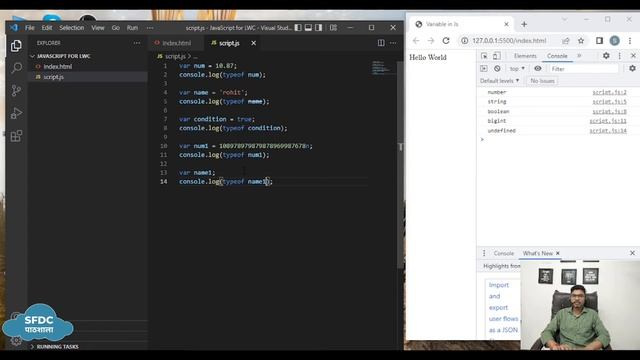Reload the Chrome page
This screenshot has height=360, width=640.
point(446,40)
